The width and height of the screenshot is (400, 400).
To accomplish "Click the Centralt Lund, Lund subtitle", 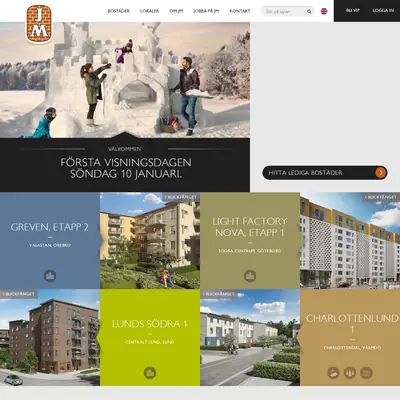I will (150, 342).
